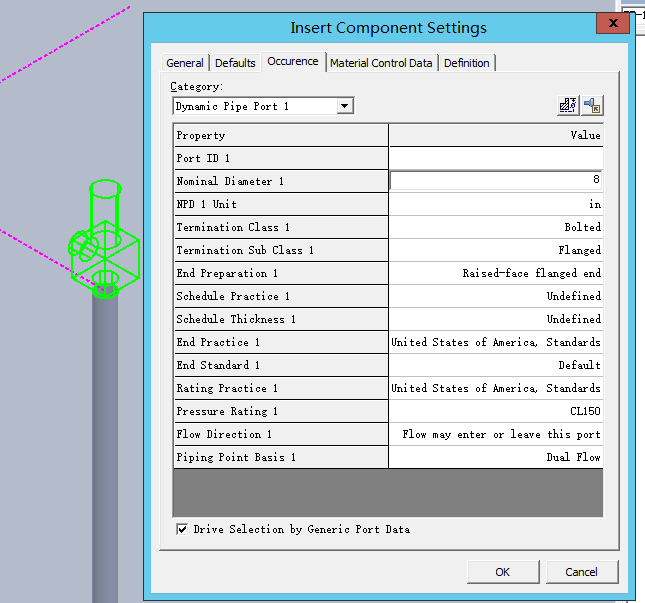Click the green valve component in the 3D view
The height and width of the screenshot is (603, 645).
(x=104, y=239)
